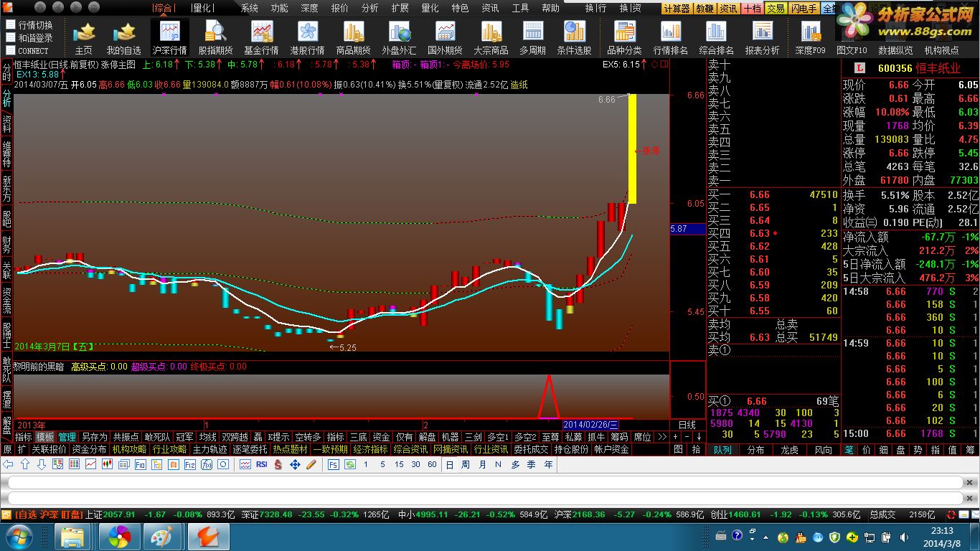Screen dimensions: 980x551
Task: Switch chart to 日 daily period
Action: (450, 465)
